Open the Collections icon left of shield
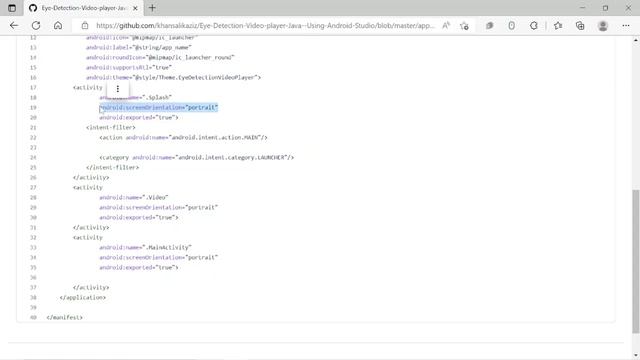This screenshot has height=360, width=640. click(x=489, y=25)
